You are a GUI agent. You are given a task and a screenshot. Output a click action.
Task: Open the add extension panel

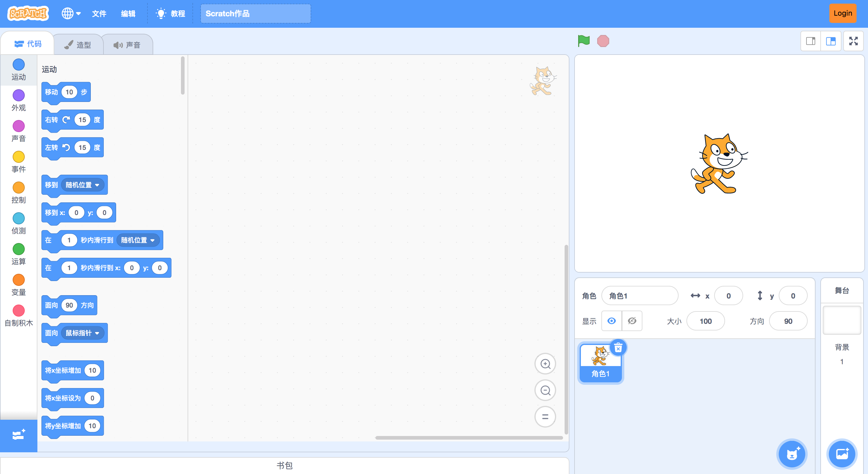coord(18,435)
